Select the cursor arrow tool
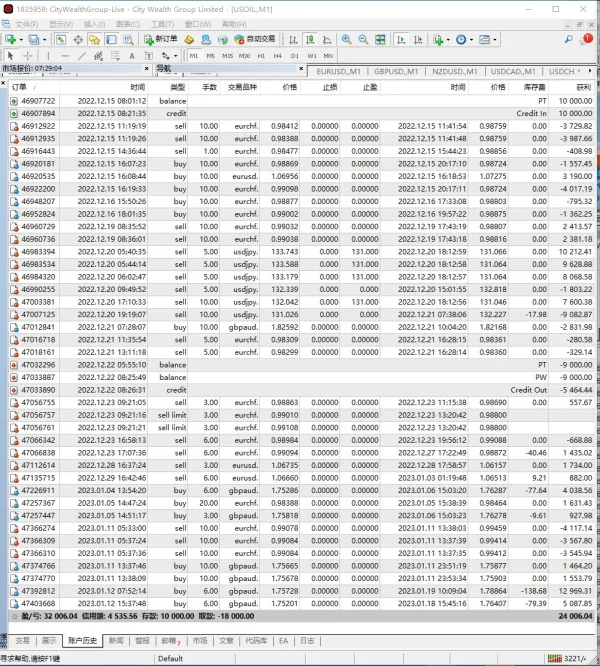 click(x=10, y=56)
